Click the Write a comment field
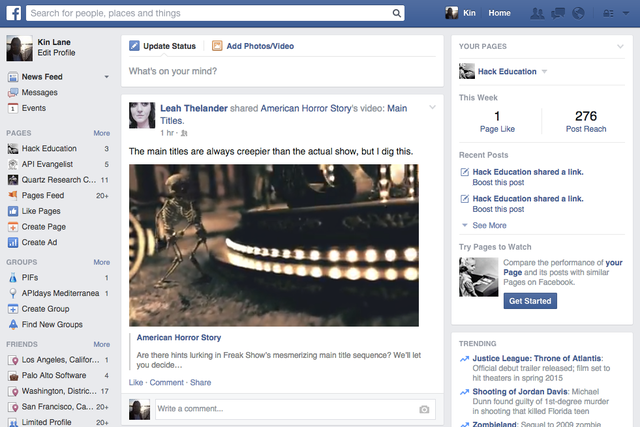 click(x=287, y=409)
